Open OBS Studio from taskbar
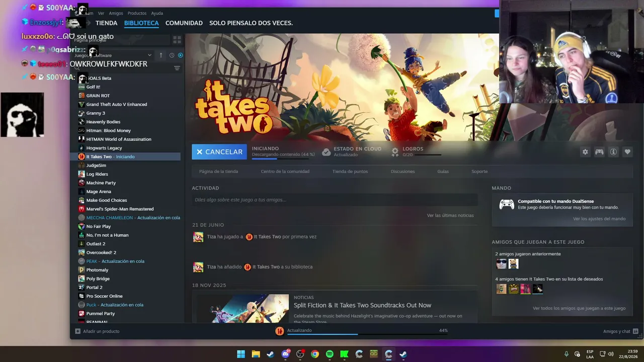 point(300,354)
